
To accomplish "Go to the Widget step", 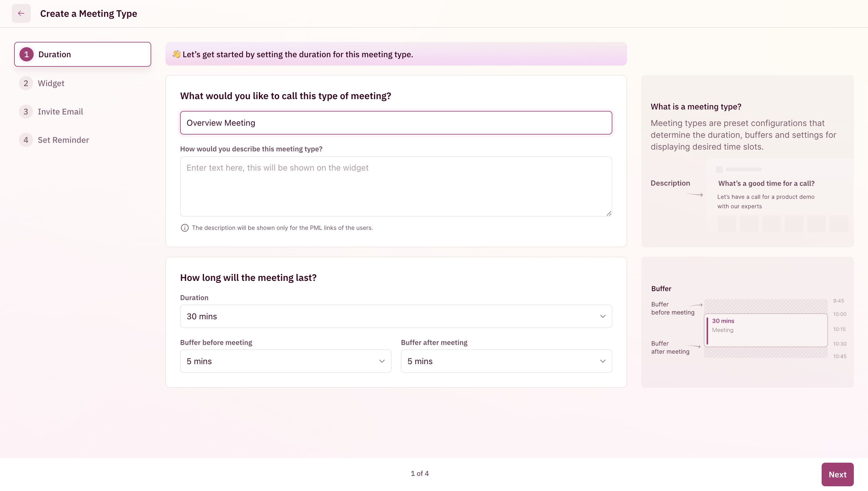I will coord(51,83).
